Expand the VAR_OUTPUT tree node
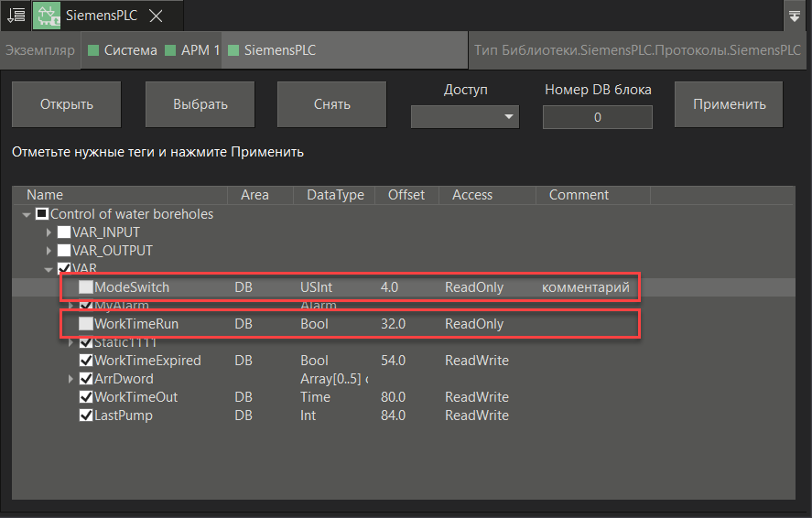The image size is (812, 518). pos(49,251)
